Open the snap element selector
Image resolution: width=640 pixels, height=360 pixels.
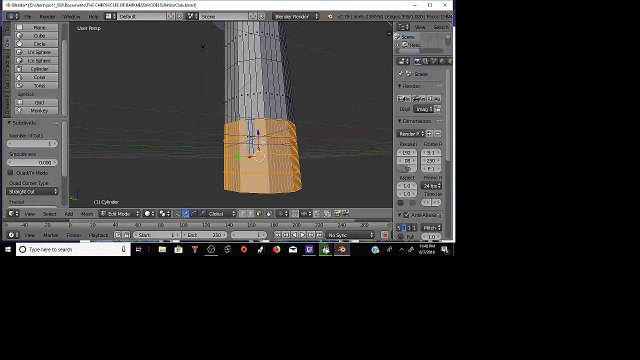[x=306, y=213]
